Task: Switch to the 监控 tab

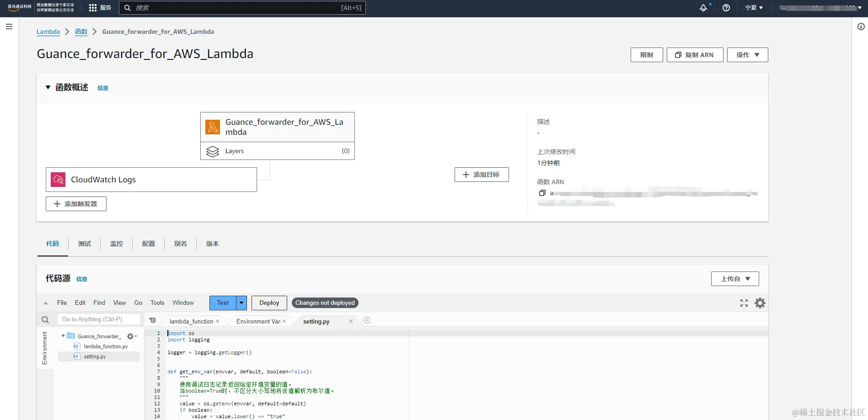Action: click(117, 244)
